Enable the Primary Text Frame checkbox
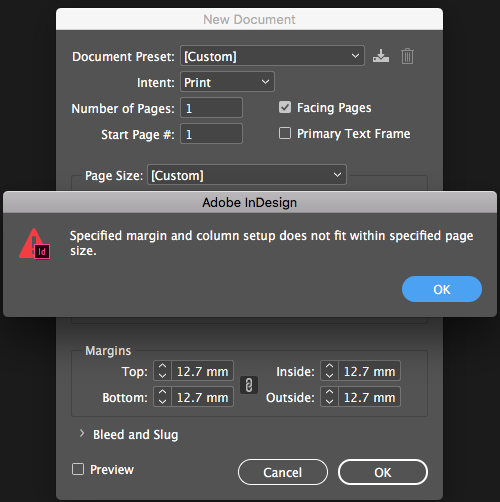 [x=285, y=133]
